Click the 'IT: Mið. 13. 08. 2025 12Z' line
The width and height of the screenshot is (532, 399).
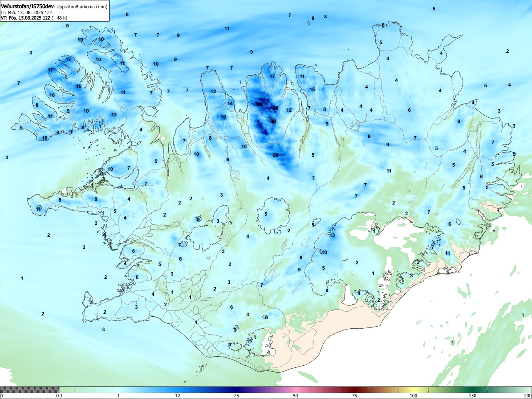[26, 12]
